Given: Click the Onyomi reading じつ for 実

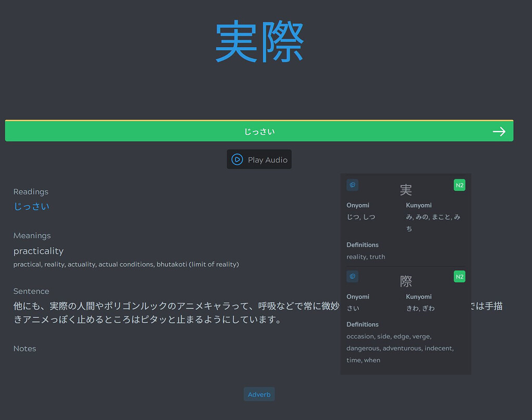Looking at the screenshot, I should click(x=351, y=217).
